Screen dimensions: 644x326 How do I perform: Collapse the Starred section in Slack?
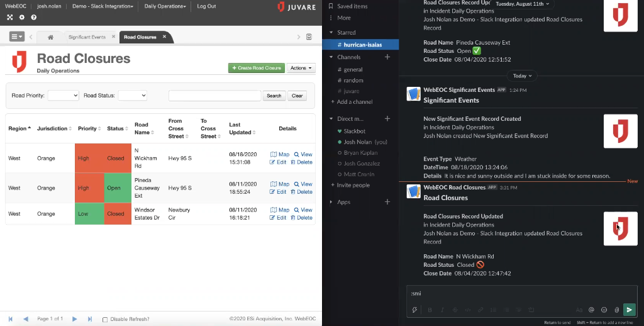tap(331, 33)
